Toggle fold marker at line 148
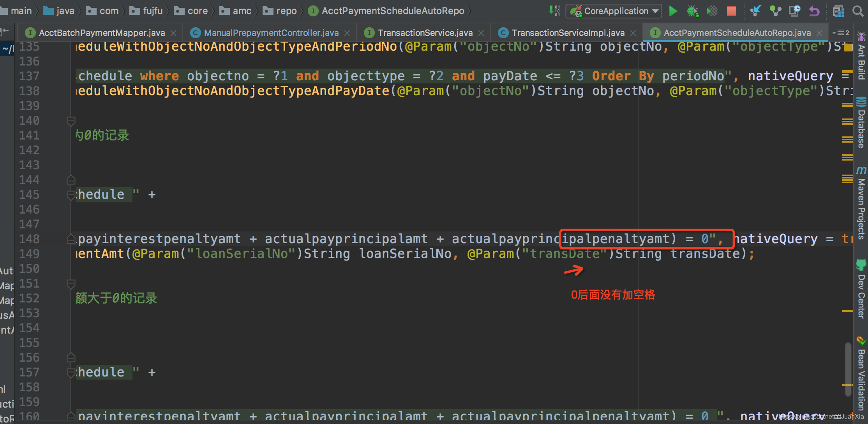This screenshot has height=424, width=868. [71, 239]
